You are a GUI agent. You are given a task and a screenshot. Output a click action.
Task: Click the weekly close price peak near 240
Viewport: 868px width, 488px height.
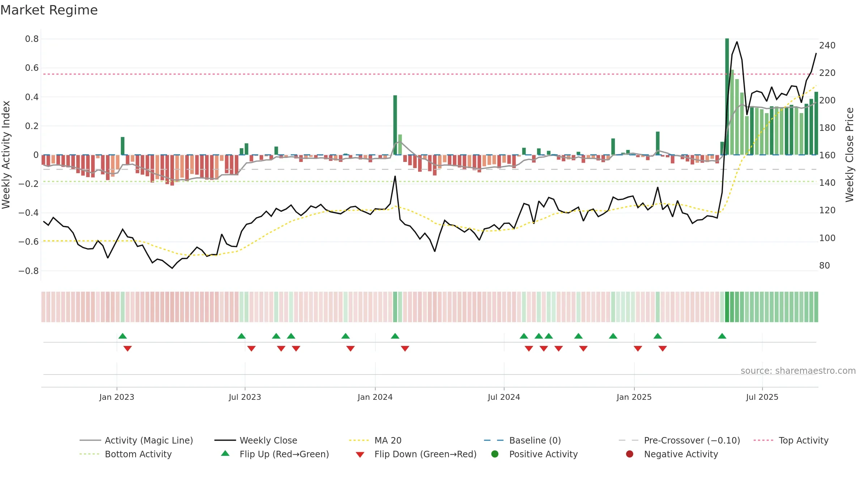[x=737, y=42]
